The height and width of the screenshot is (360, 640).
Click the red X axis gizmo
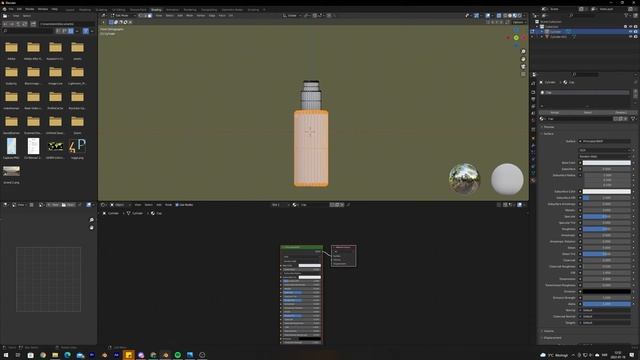(x=524, y=38)
